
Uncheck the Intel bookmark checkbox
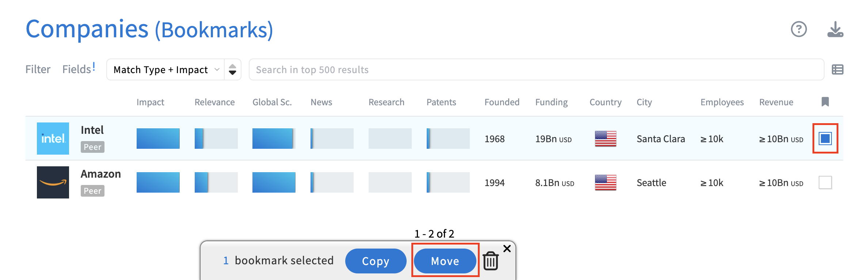click(825, 139)
